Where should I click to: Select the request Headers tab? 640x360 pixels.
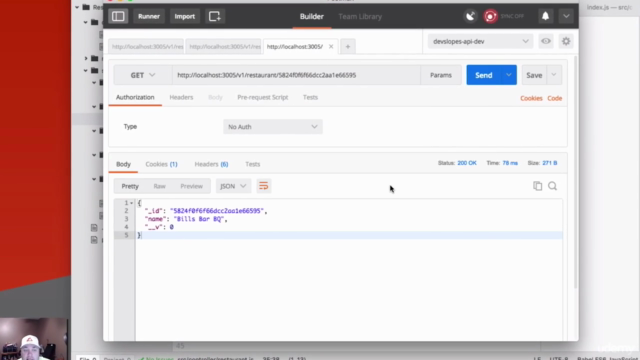pyautogui.click(x=181, y=97)
